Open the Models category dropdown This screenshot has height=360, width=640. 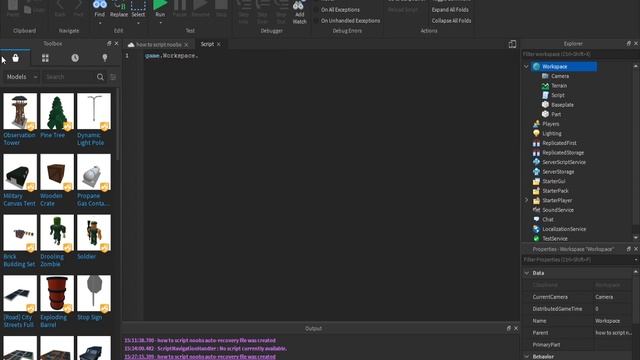(x=22, y=77)
